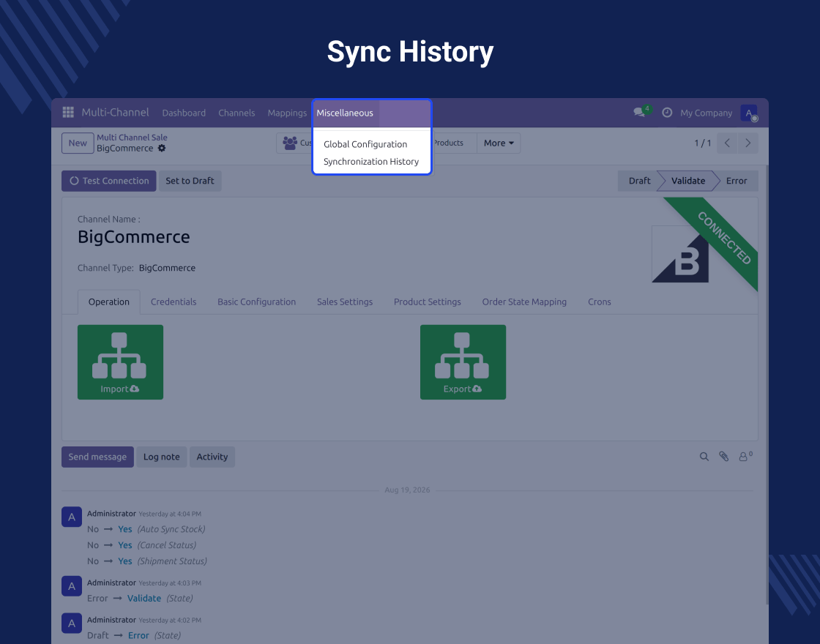Click Administrator avatar on 4:04 PM message
The image size is (820, 644).
[72, 517]
